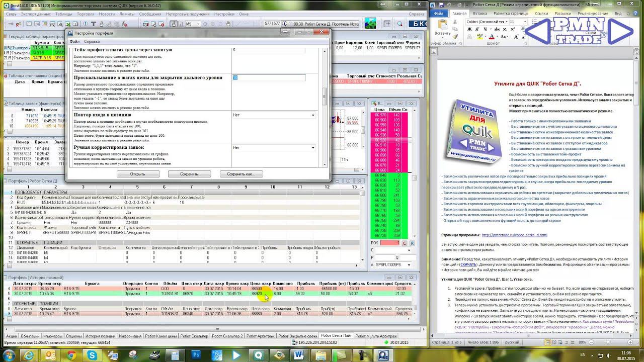The height and width of the screenshot is (362, 644).
Task: Follow the СКАЧАТЬ link in the document
Action: coord(468,264)
